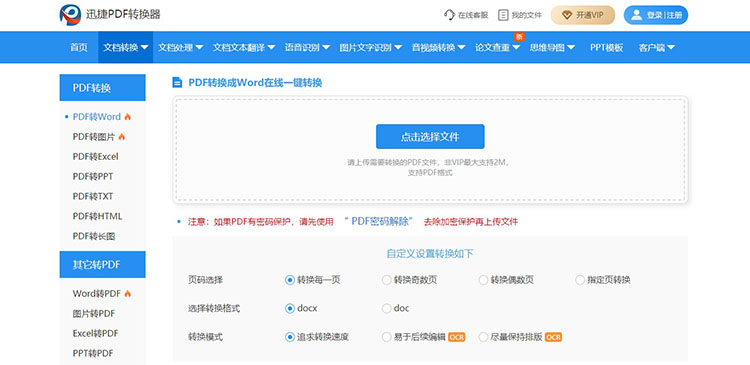This screenshot has width=750, height=365.
Task: Click the diamond icon in 开通VIP
Action: click(x=567, y=15)
